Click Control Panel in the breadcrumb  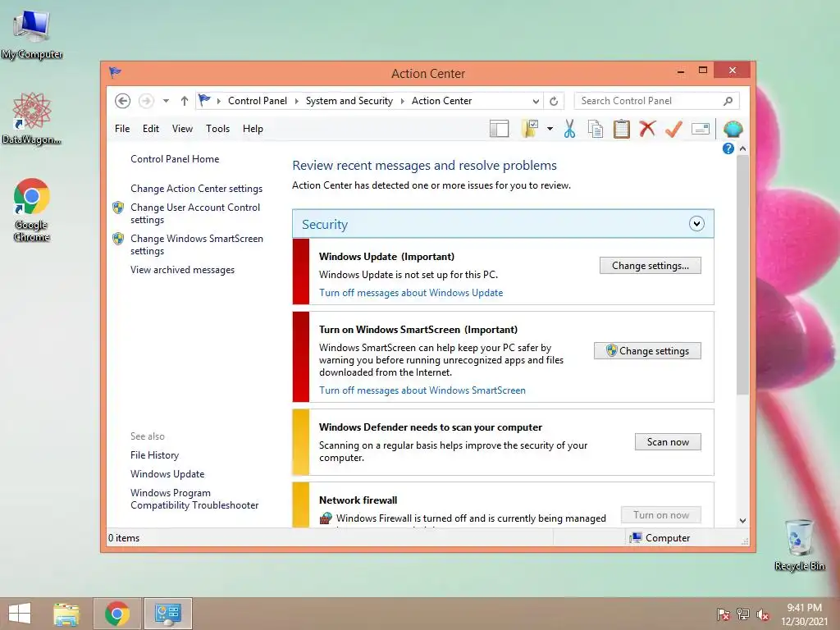(x=257, y=101)
